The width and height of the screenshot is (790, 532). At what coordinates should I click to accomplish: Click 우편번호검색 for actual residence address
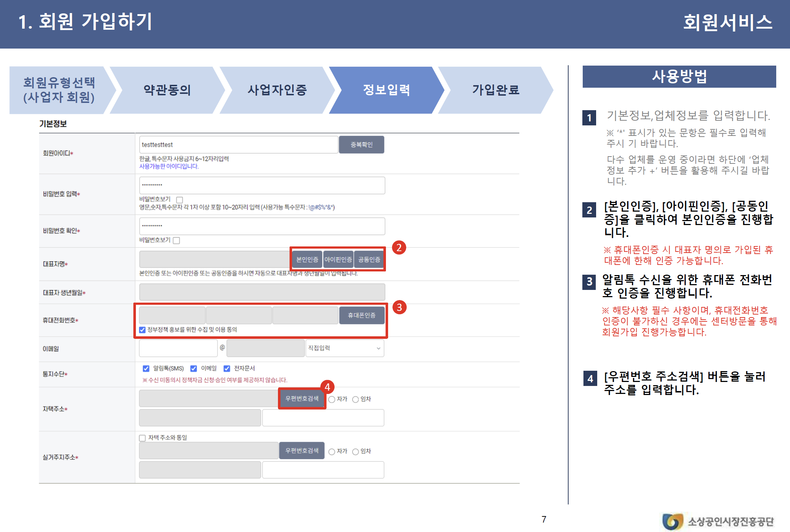pyautogui.click(x=302, y=450)
